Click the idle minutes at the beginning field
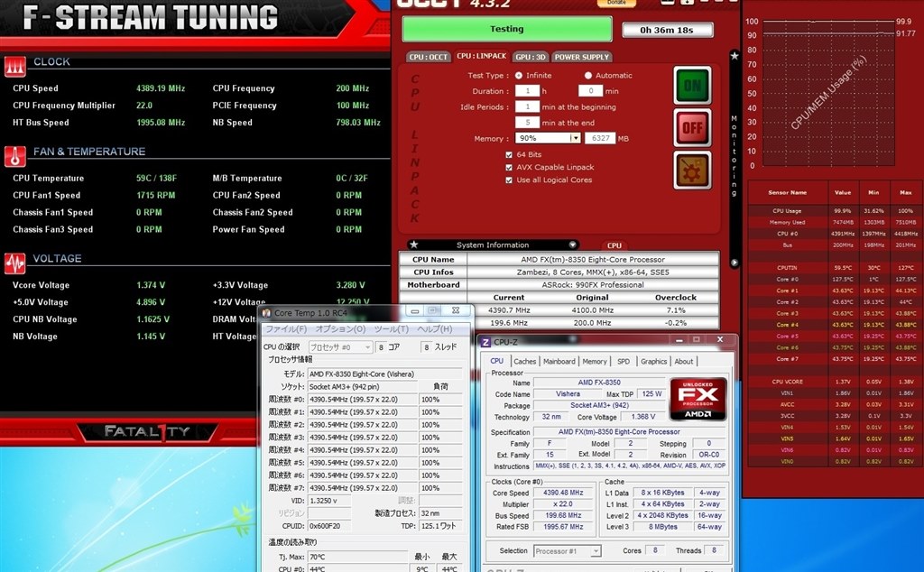This screenshot has width=924, height=572. coord(527,106)
